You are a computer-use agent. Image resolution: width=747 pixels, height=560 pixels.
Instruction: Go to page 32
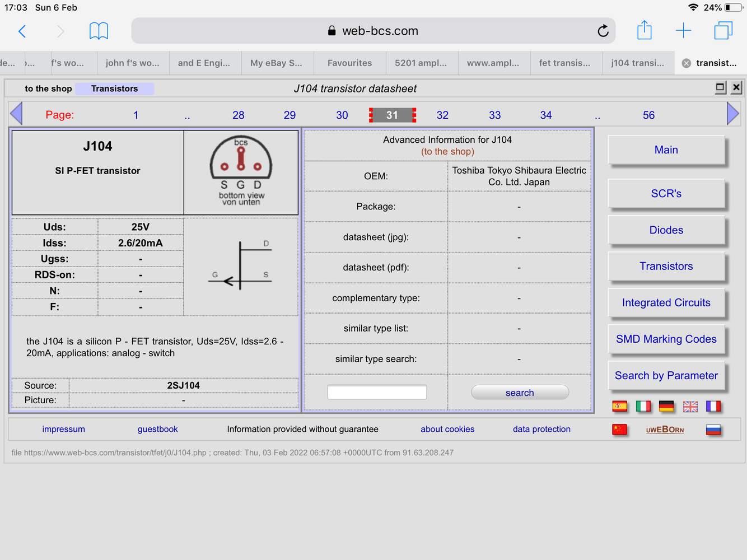click(442, 115)
